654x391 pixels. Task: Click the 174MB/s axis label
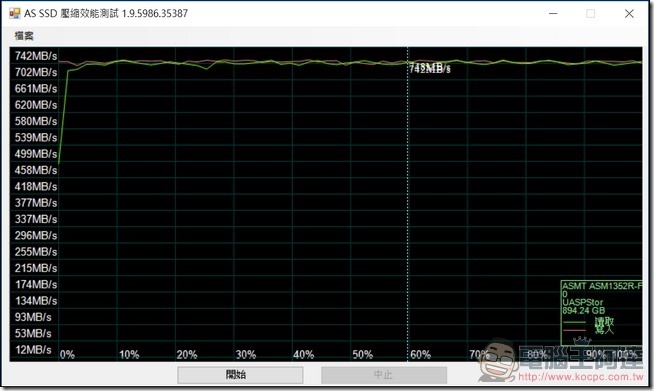(x=36, y=284)
